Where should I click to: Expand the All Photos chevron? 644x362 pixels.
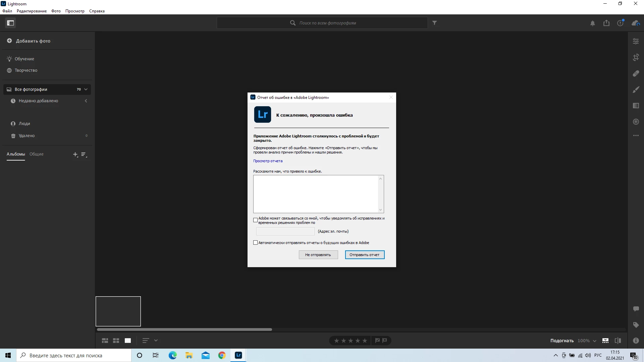(x=86, y=89)
